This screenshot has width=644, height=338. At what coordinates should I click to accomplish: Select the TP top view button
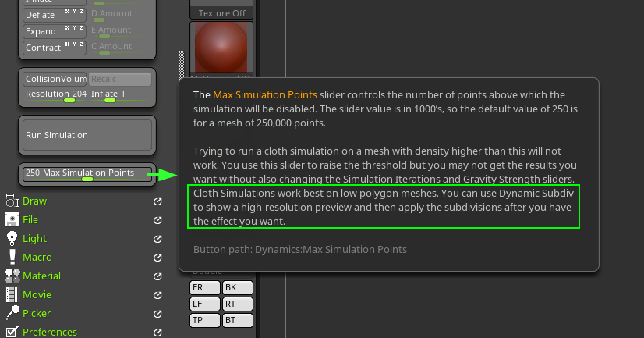pyautogui.click(x=205, y=320)
